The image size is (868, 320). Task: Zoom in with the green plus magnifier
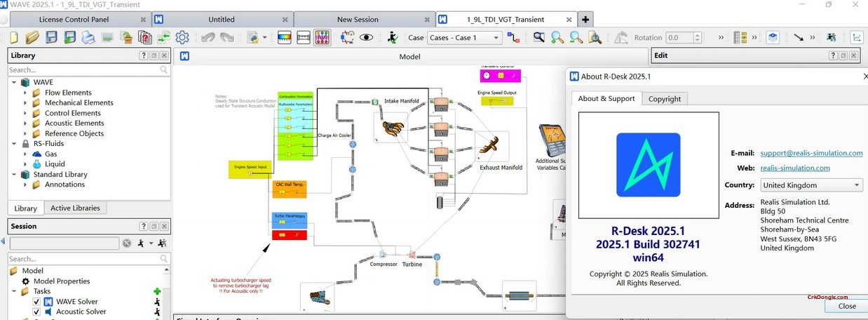tap(558, 37)
